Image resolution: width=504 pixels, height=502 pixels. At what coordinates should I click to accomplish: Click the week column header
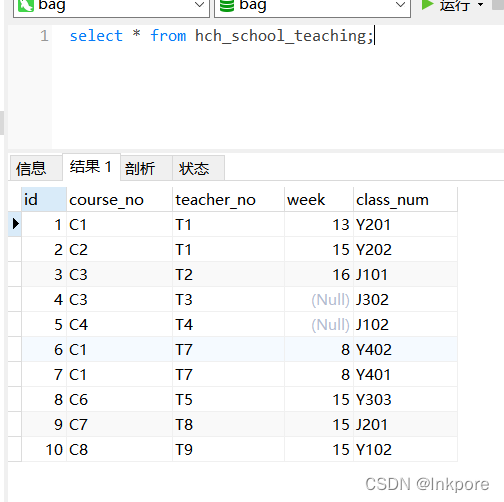tap(319, 199)
